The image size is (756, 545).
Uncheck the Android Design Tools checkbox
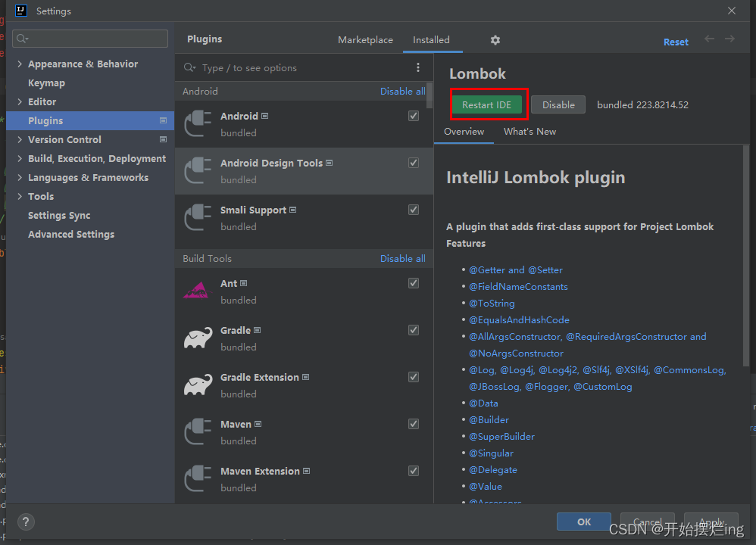tap(414, 162)
